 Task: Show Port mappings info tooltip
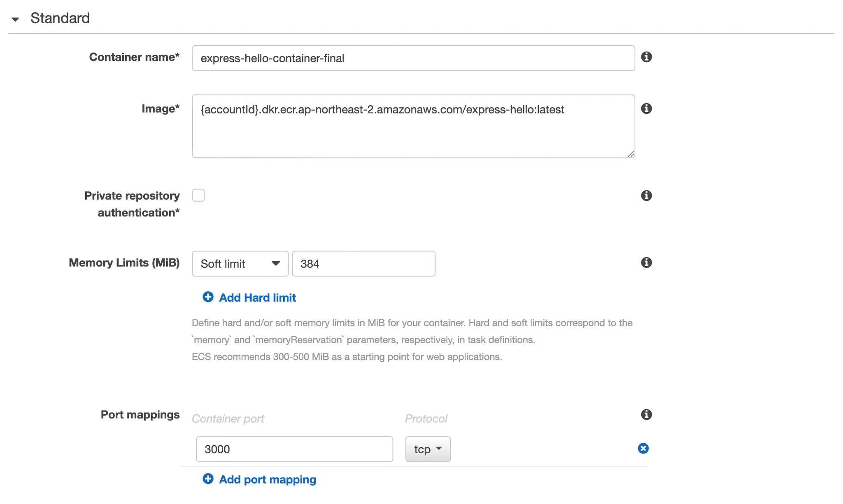tap(646, 414)
